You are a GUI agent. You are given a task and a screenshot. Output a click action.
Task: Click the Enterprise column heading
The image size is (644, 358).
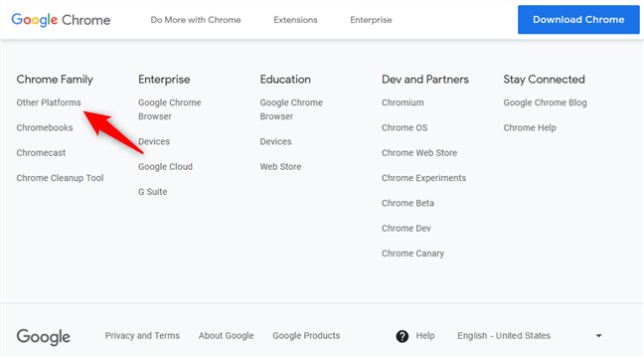[164, 80]
